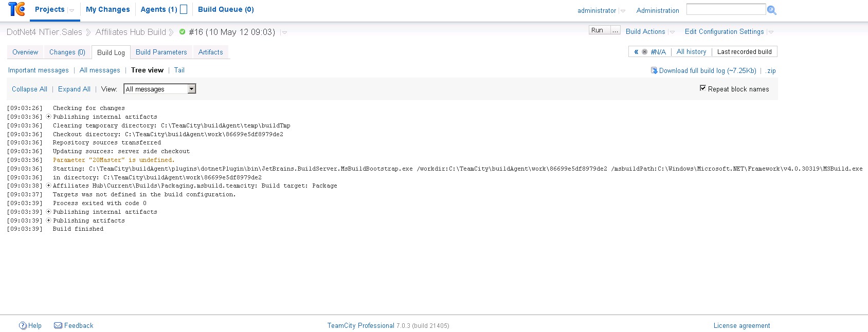
Task: Expand Publishing internal artifacts at 09:03:39
Action: pos(48,212)
